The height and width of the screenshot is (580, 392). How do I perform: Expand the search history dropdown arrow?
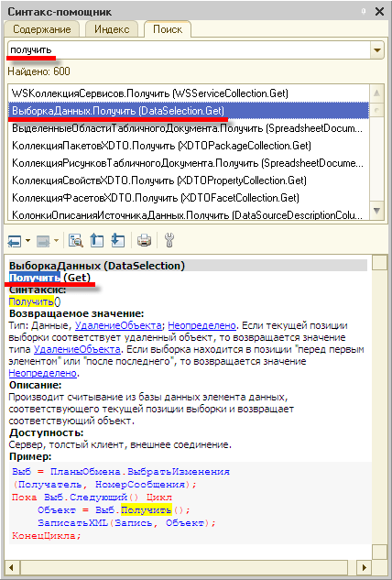(377, 49)
